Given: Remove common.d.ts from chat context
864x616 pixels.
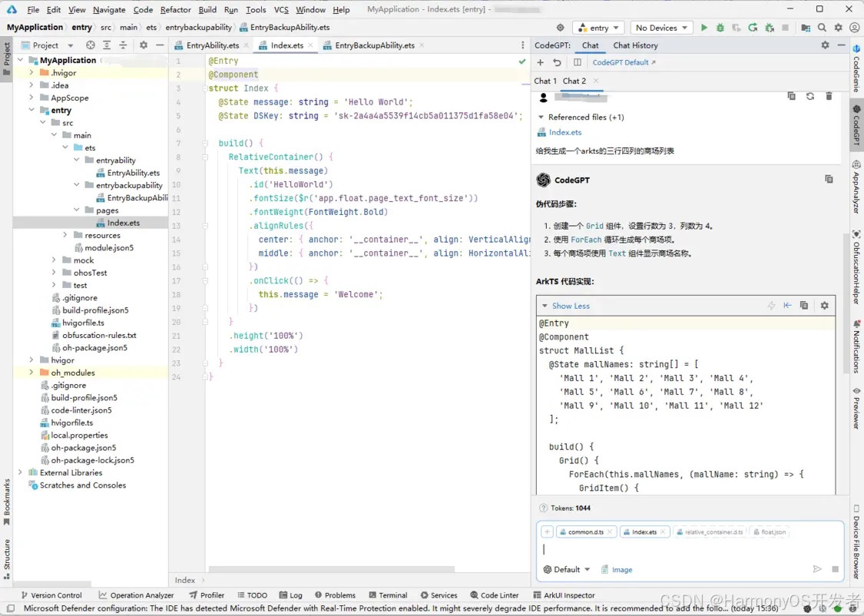Looking at the screenshot, I should [x=610, y=532].
